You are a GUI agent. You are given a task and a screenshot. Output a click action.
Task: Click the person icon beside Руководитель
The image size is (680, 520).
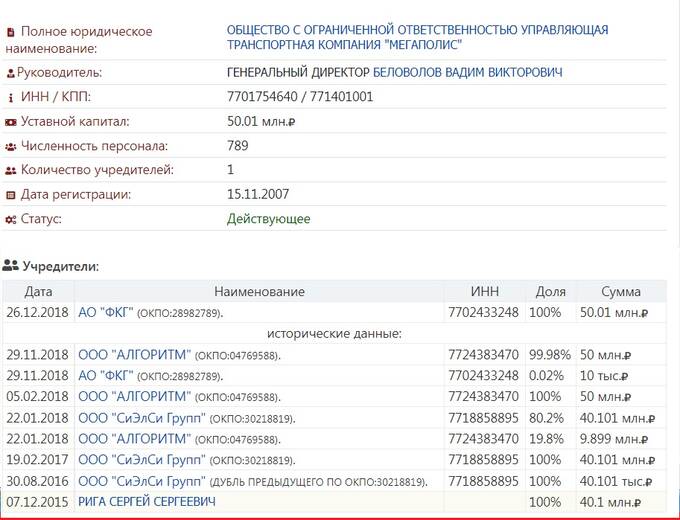pos(11,73)
